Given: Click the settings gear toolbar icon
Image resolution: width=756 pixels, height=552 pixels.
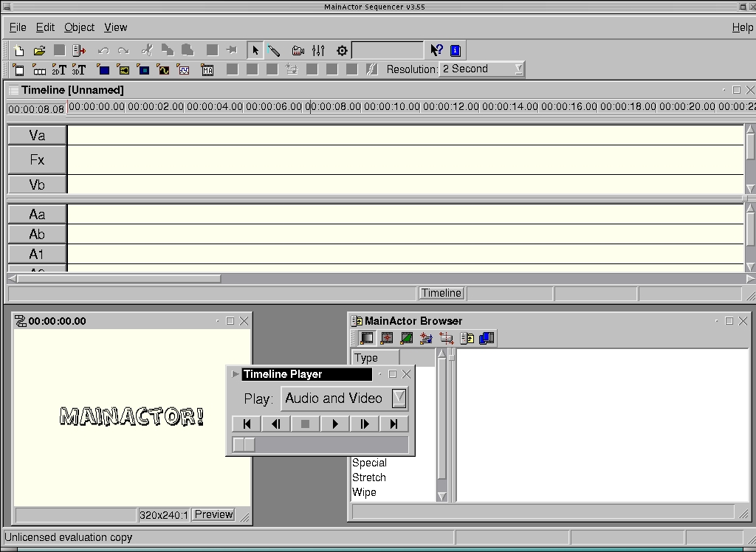Looking at the screenshot, I should click(341, 50).
